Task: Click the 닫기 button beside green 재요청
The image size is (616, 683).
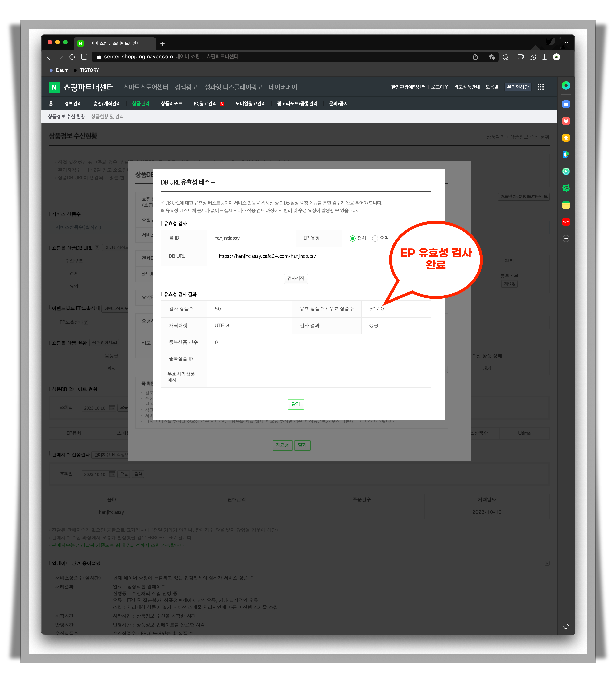Action: 302,445
